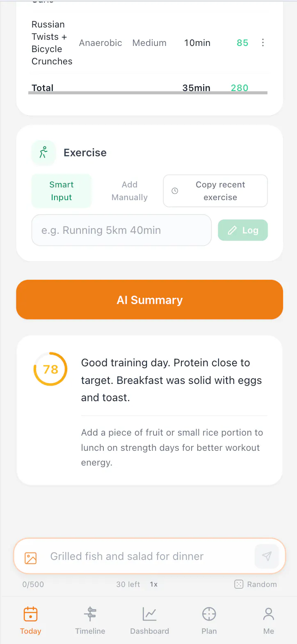This screenshot has width=297, height=644.
Task: Switch to the Timeline tab
Action: 90,621
